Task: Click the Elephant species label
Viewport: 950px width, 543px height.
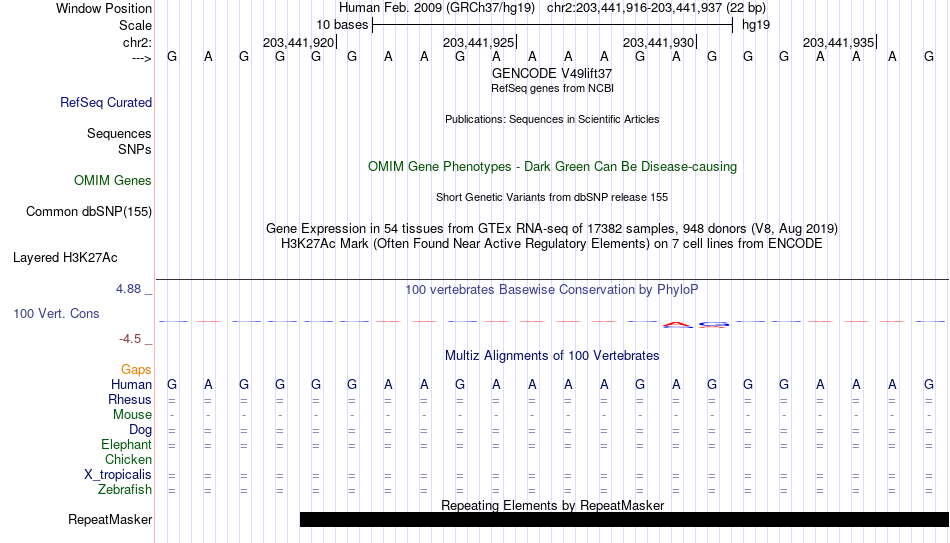Action: (126, 445)
